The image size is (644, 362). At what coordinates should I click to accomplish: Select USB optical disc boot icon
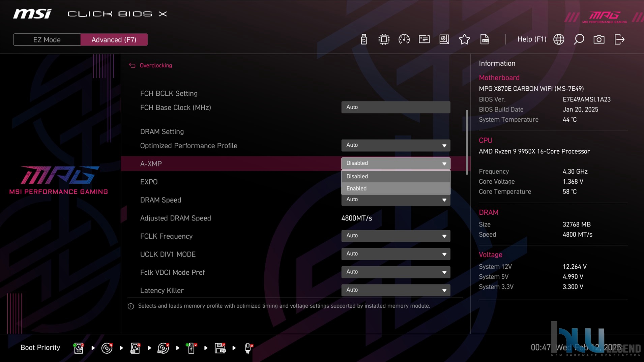click(163, 348)
